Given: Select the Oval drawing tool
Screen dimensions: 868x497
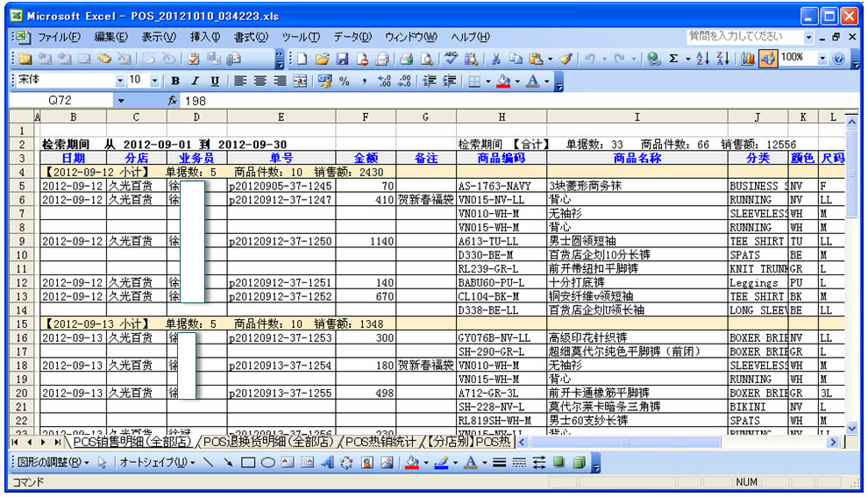Looking at the screenshot, I should [268, 463].
